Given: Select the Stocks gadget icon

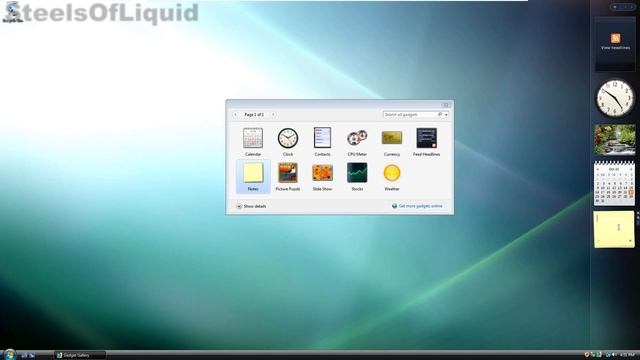Looking at the screenshot, I should [357, 172].
